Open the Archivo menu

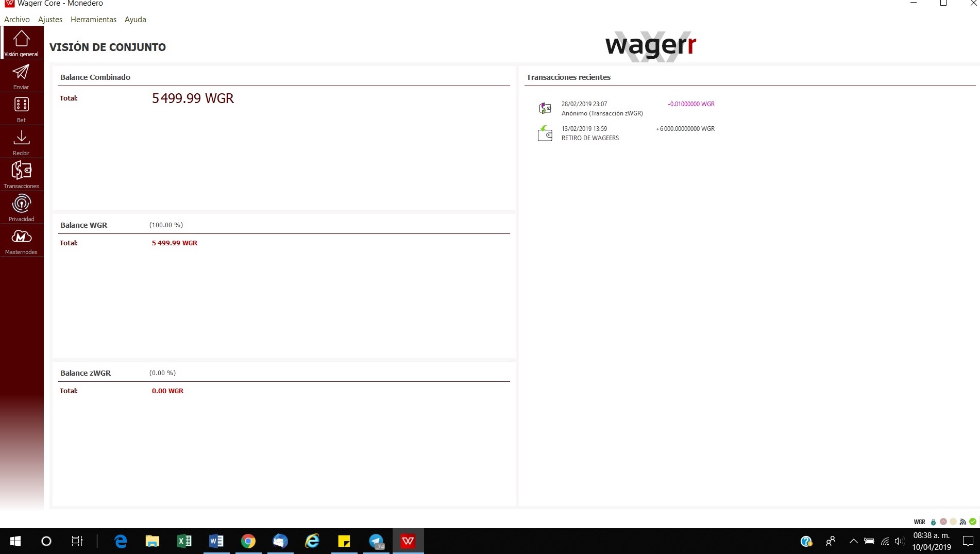coord(17,20)
